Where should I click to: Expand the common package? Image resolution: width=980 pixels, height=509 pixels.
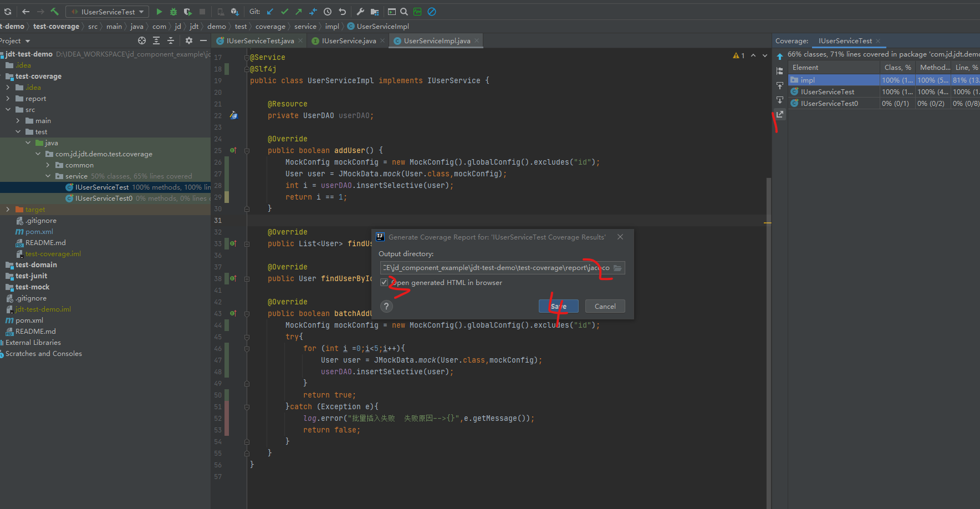[48, 165]
